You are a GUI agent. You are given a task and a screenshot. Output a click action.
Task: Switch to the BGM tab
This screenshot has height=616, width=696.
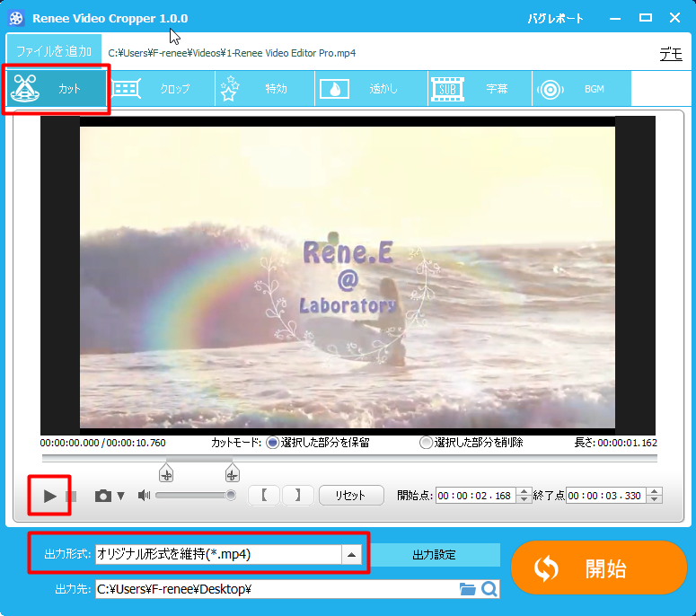(x=581, y=89)
